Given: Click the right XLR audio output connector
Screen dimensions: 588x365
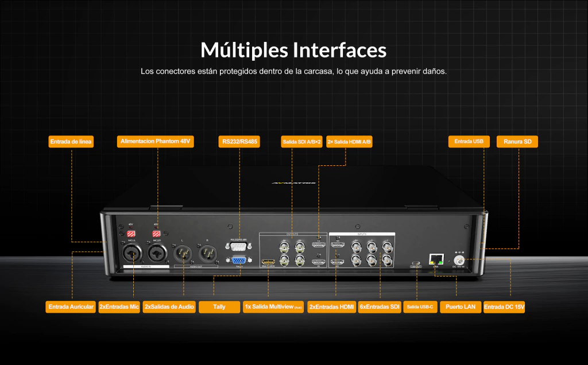Looking at the screenshot, I should 207,252.
